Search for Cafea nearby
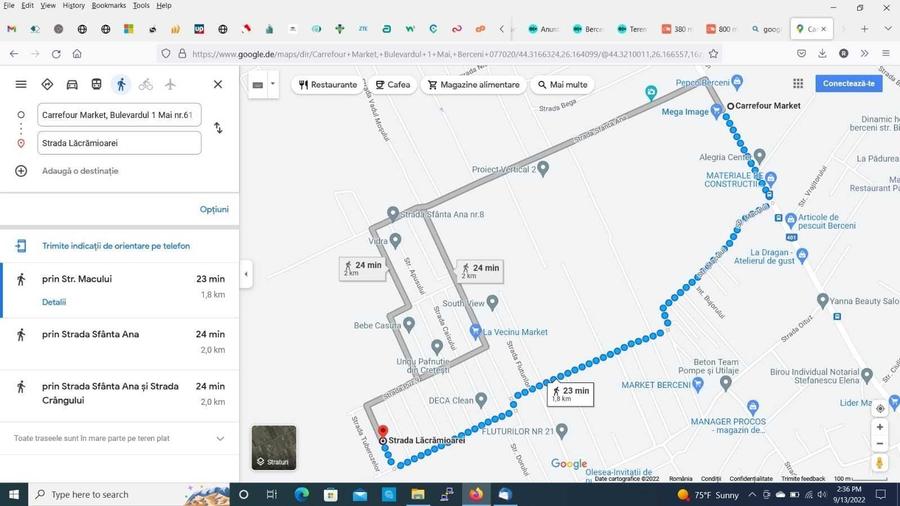Screen dimensions: 900x506 click(x=393, y=84)
